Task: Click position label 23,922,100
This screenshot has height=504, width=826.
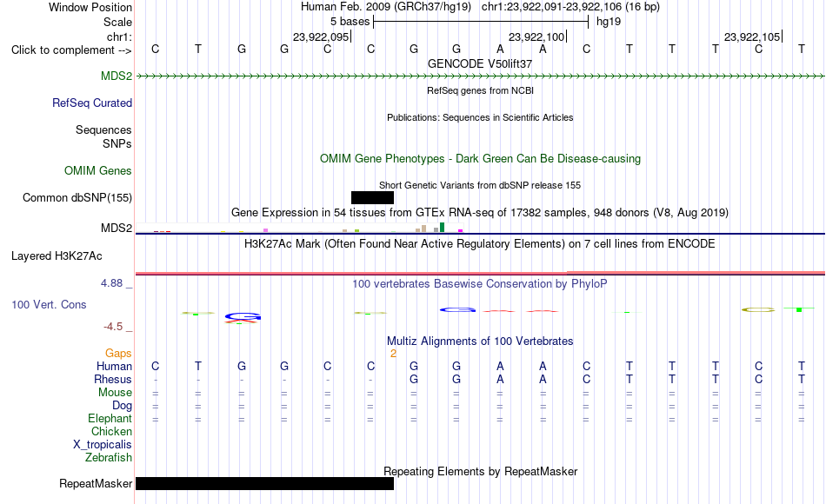Action: [x=536, y=36]
